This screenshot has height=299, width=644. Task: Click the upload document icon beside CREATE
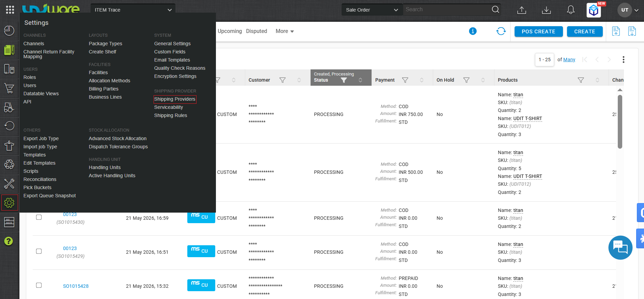616,31
